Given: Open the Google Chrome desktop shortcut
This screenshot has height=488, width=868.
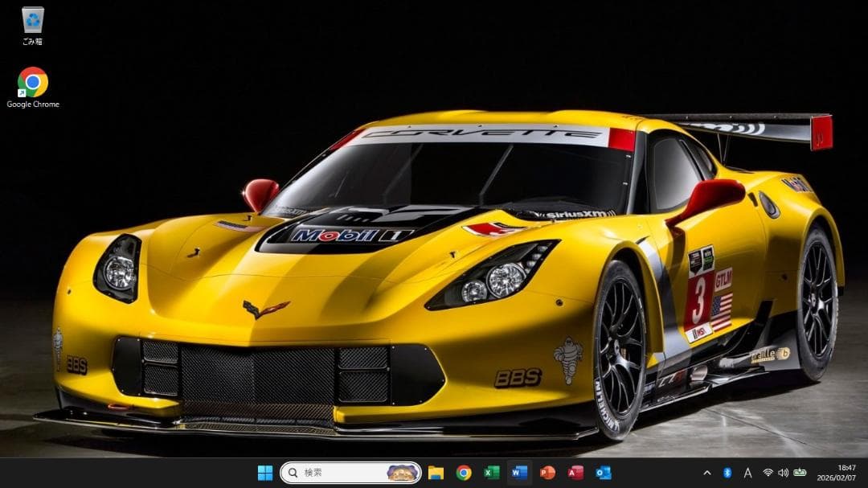Looking at the screenshot, I should (x=32, y=80).
